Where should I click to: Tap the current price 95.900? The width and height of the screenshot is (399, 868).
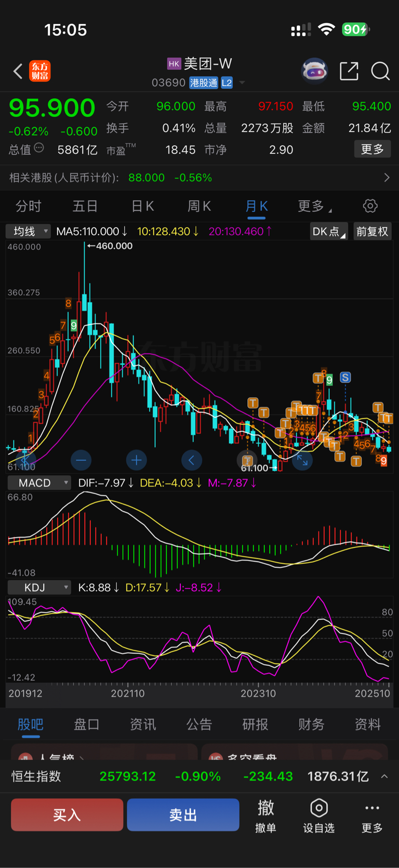coord(52,108)
